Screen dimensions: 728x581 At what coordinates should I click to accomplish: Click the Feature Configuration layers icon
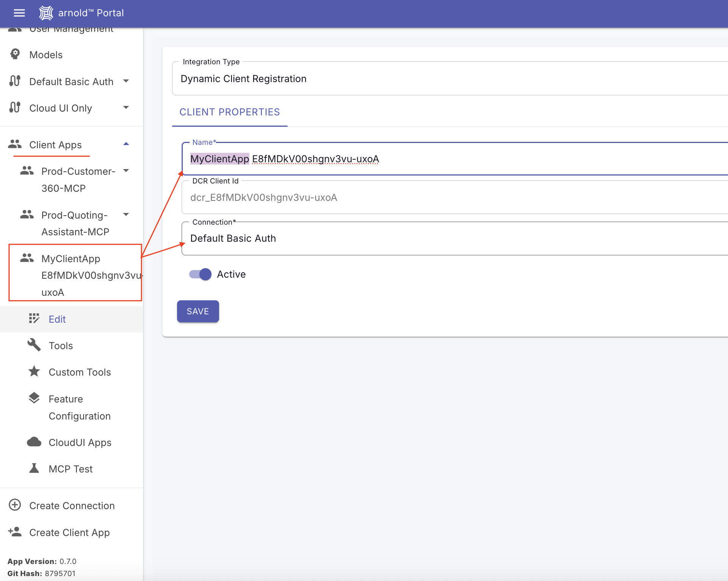point(34,398)
